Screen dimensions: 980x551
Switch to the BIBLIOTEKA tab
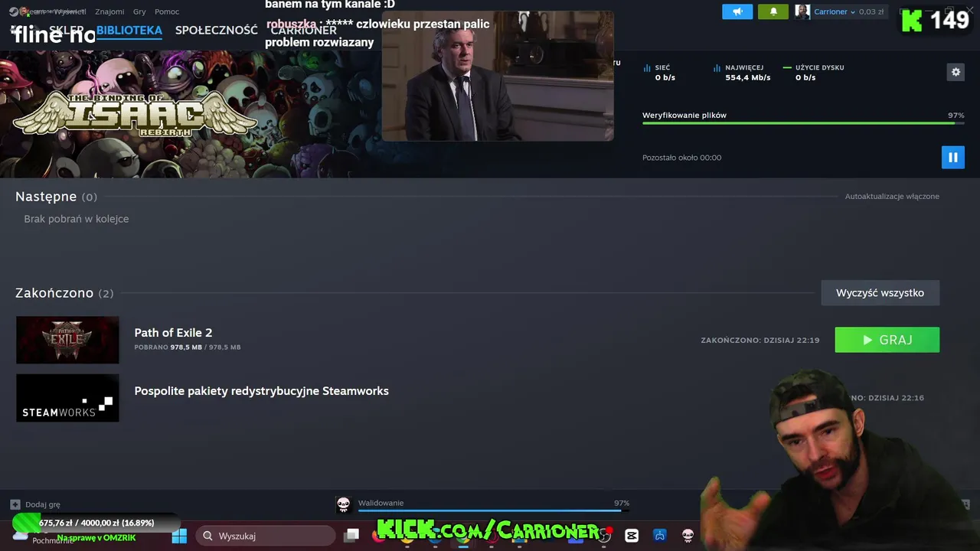129,30
